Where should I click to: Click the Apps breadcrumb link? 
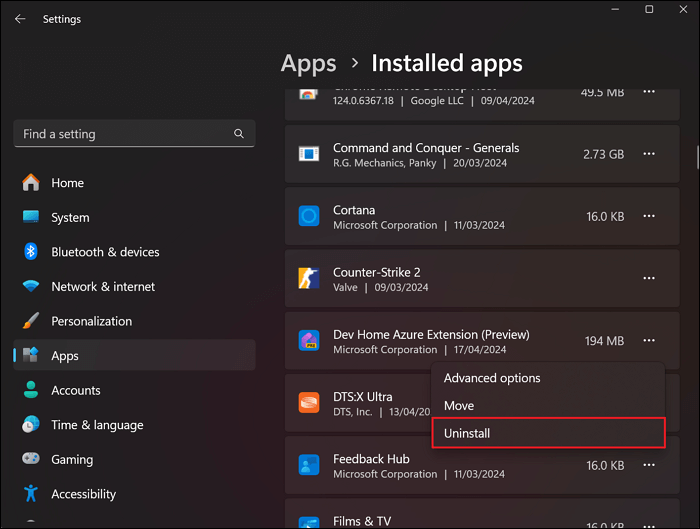309,64
